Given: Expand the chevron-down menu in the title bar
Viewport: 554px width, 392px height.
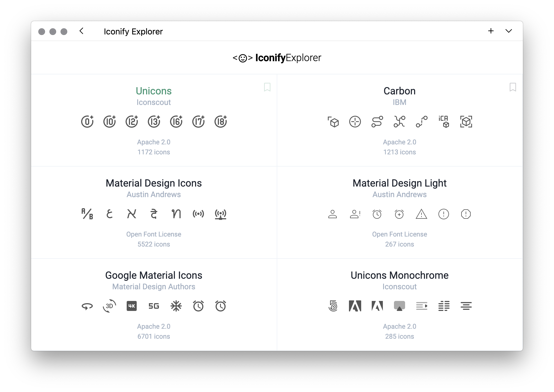Looking at the screenshot, I should 509,31.
